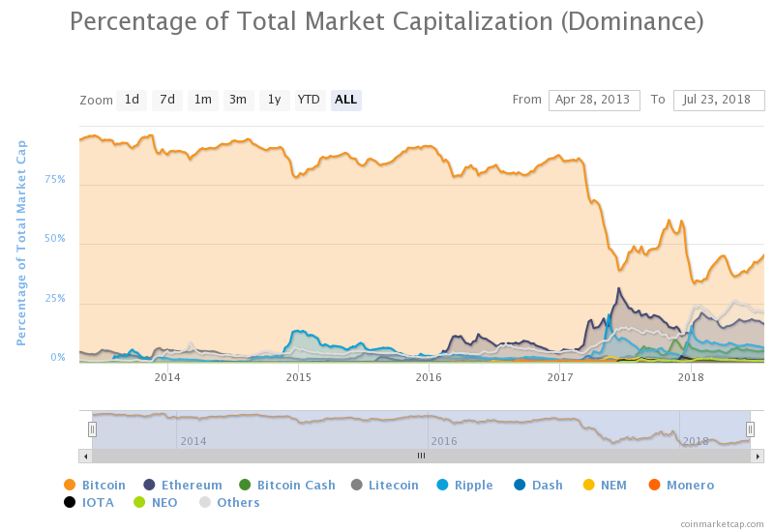The height and width of the screenshot is (532, 774).
Task: Choose the 1y zoom option
Action: [x=275, y=101]
